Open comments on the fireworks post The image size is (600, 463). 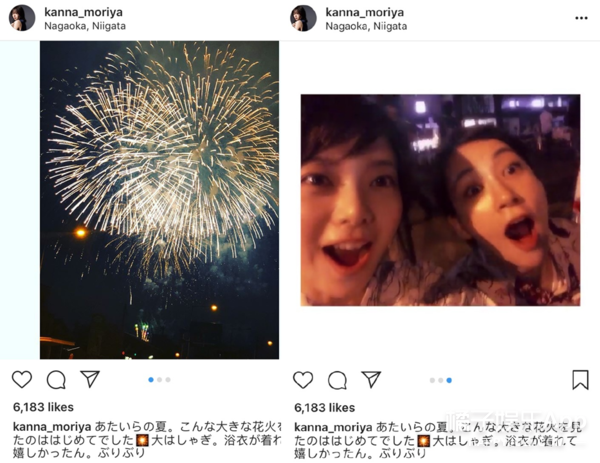(x=56, y=380)
